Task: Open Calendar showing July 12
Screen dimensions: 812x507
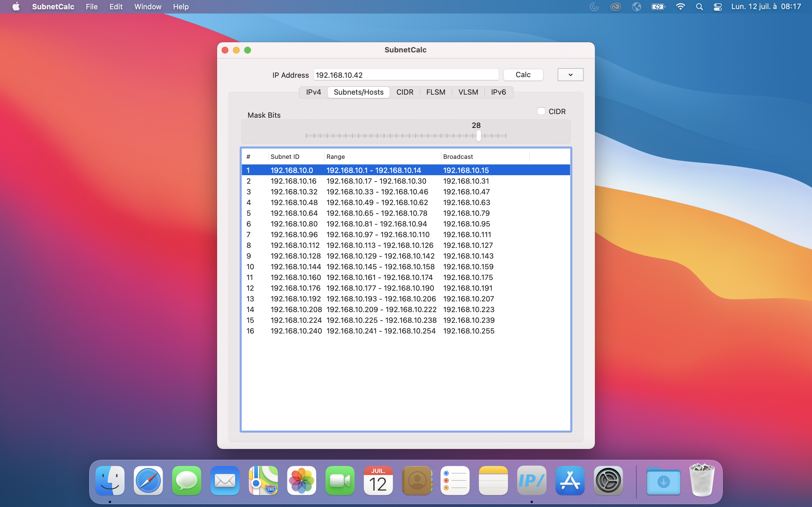Action: click(x=378, y=481)
